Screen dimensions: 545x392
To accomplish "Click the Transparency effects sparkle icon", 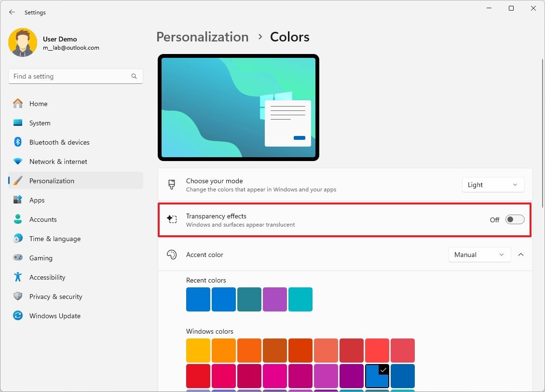I will [x=172, y=219].
